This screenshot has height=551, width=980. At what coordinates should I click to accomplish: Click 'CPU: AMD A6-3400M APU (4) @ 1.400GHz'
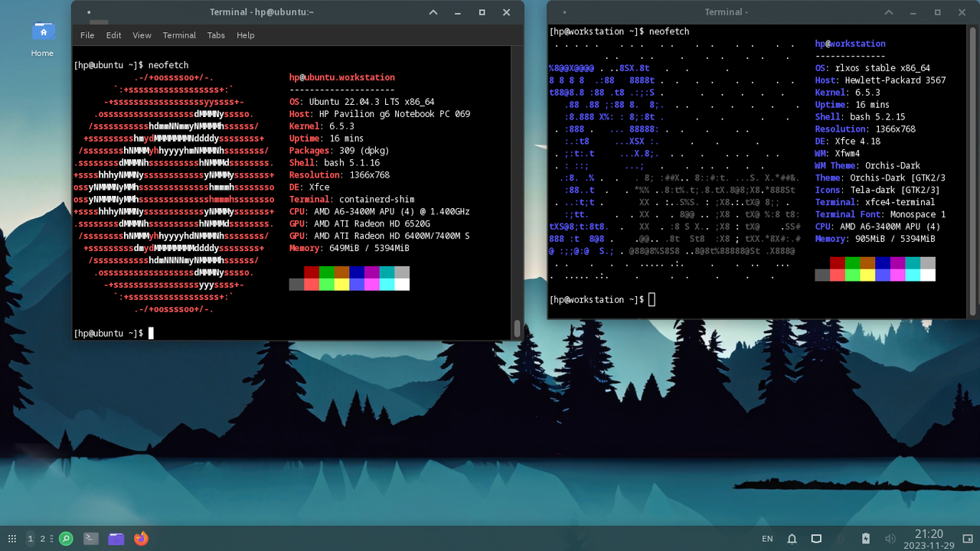coord(380,212)
